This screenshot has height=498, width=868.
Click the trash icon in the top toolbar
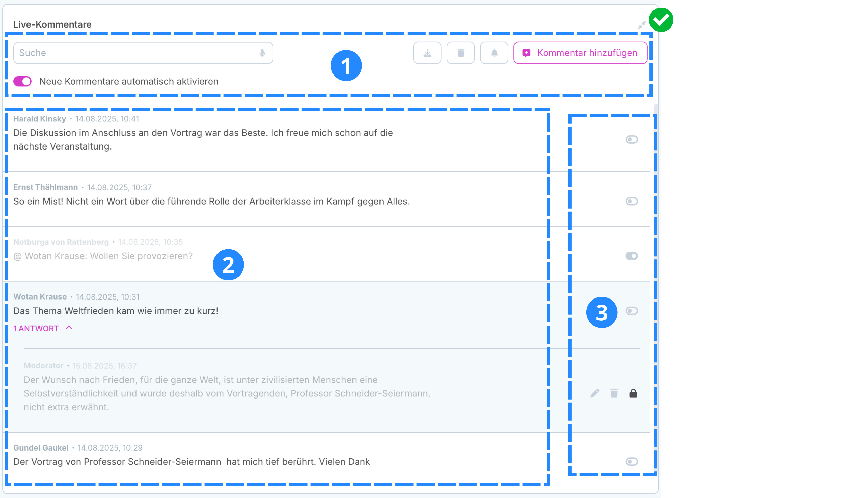pos(460,53)
